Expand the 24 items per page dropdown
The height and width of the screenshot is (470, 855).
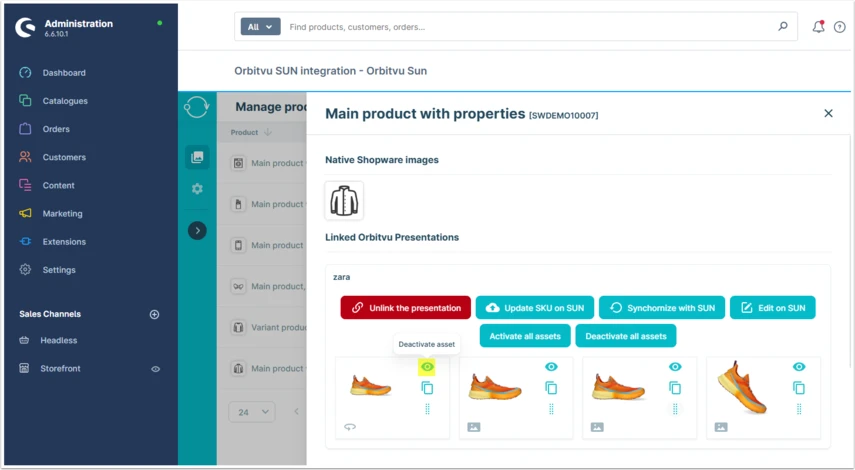tap(251, 412)
